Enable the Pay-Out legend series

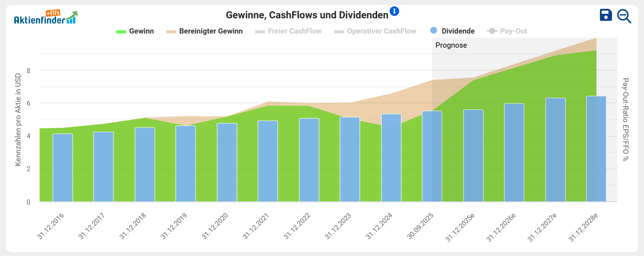[513, 31]
